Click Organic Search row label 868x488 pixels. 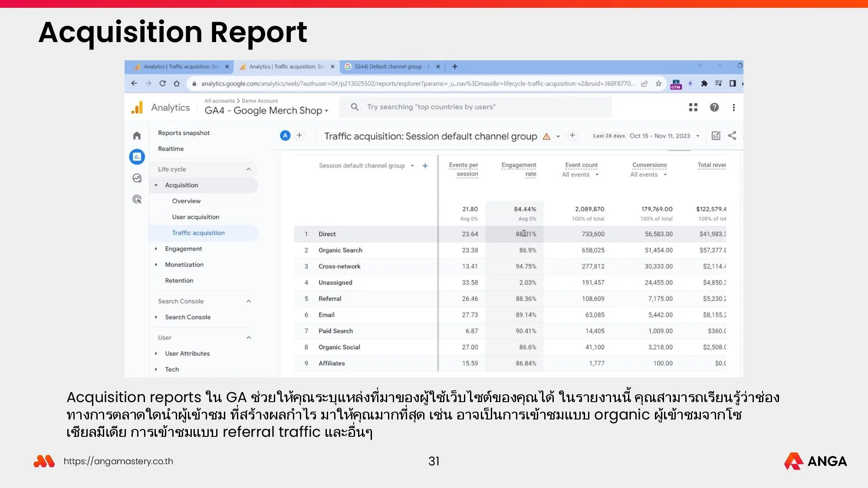tap(340, 250)
